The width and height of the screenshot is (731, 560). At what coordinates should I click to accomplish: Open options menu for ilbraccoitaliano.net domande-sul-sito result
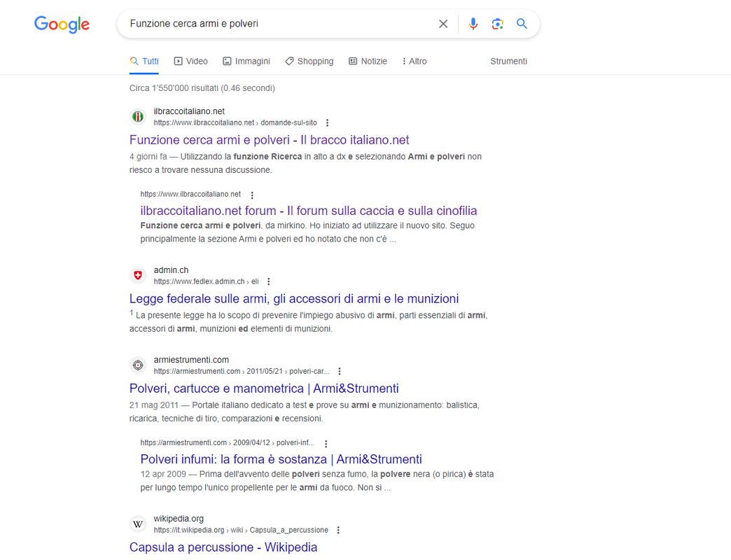(x=327, y=122)
